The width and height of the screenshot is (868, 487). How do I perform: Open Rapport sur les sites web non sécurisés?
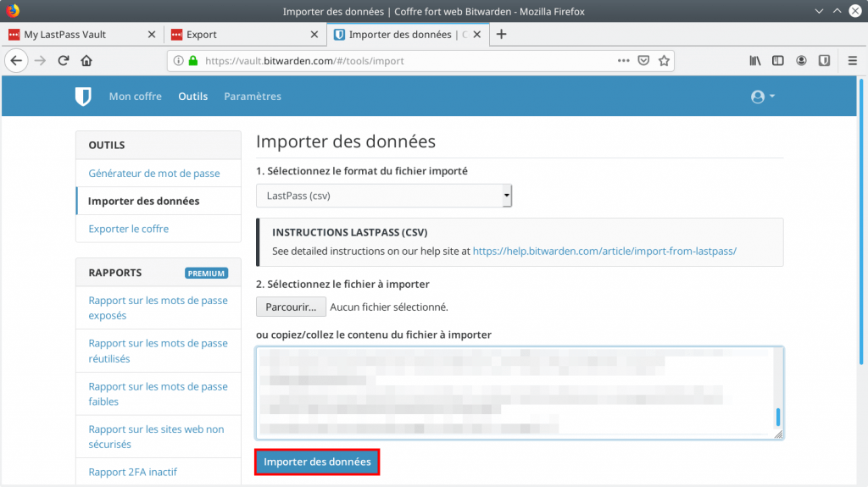coord(156,437)
